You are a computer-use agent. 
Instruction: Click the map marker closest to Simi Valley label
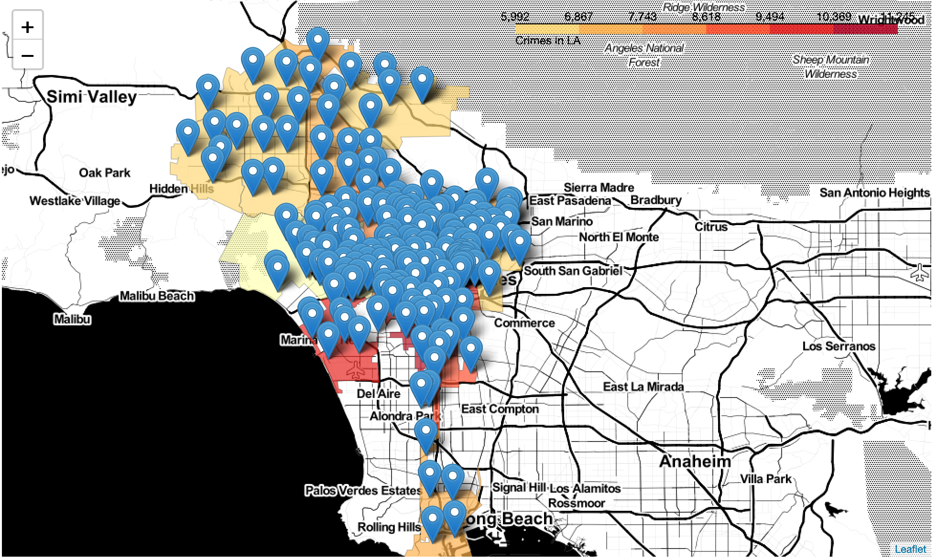pyautogui.click(x=208, y=90)
